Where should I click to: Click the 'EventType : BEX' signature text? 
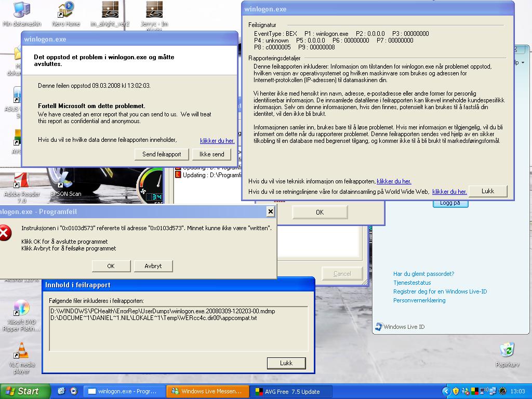tap(275, 34)
